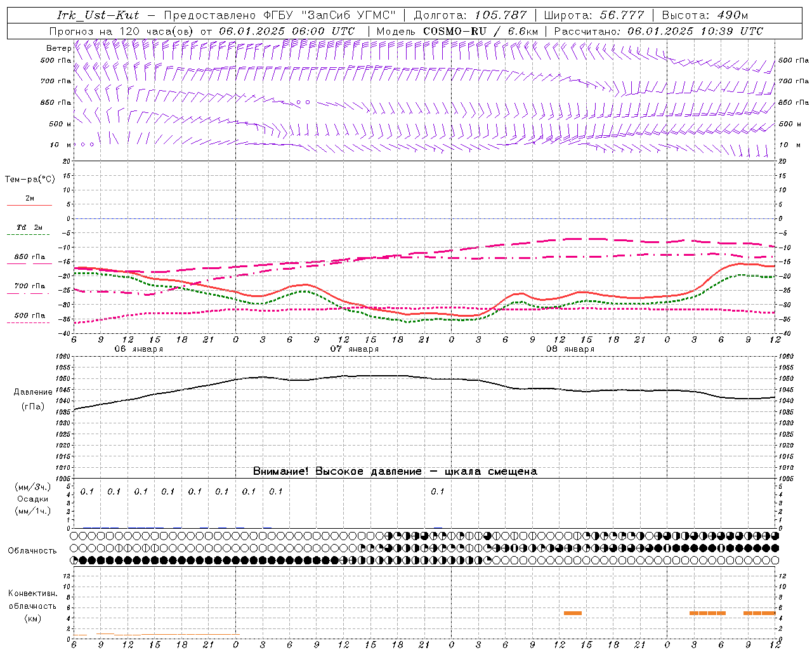The width and height of the screenshot is (812, 650).
Task: Click the 08 января date label
Action: click(x=570, y=349)
